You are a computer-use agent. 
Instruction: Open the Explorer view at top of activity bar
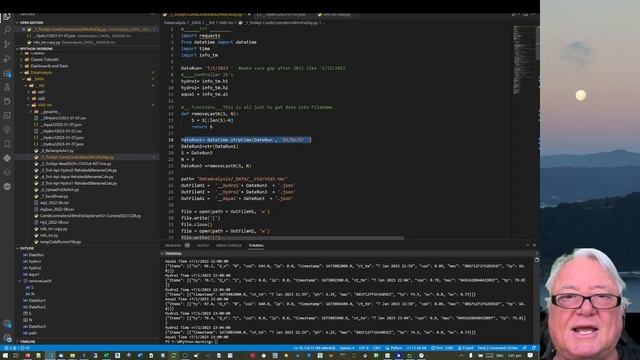point(7,17)
